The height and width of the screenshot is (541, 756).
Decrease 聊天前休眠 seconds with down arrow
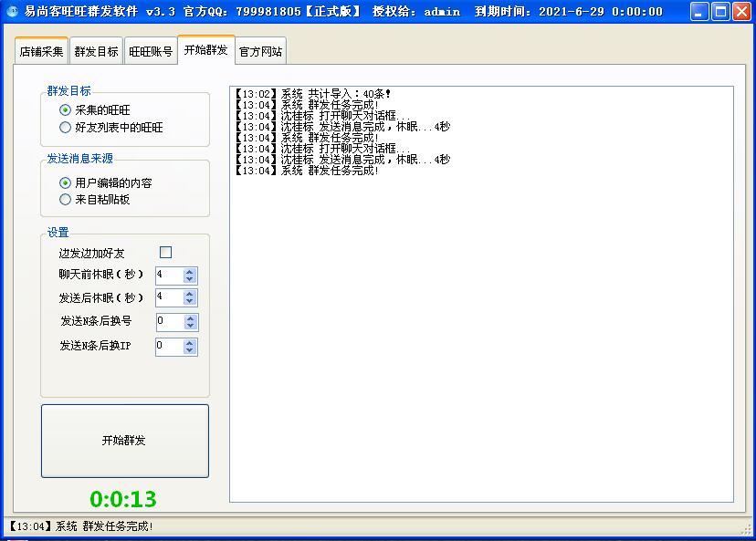point(190,279)
